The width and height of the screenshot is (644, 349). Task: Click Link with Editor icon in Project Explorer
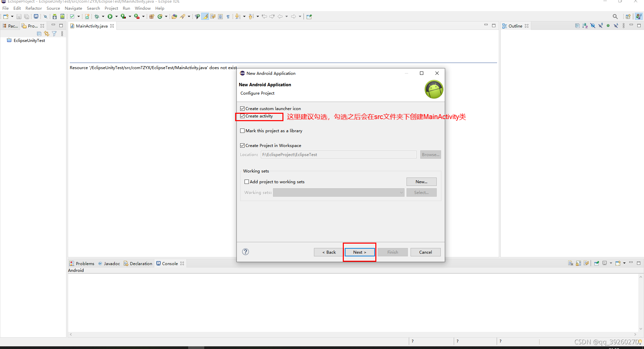coord(47,34)
